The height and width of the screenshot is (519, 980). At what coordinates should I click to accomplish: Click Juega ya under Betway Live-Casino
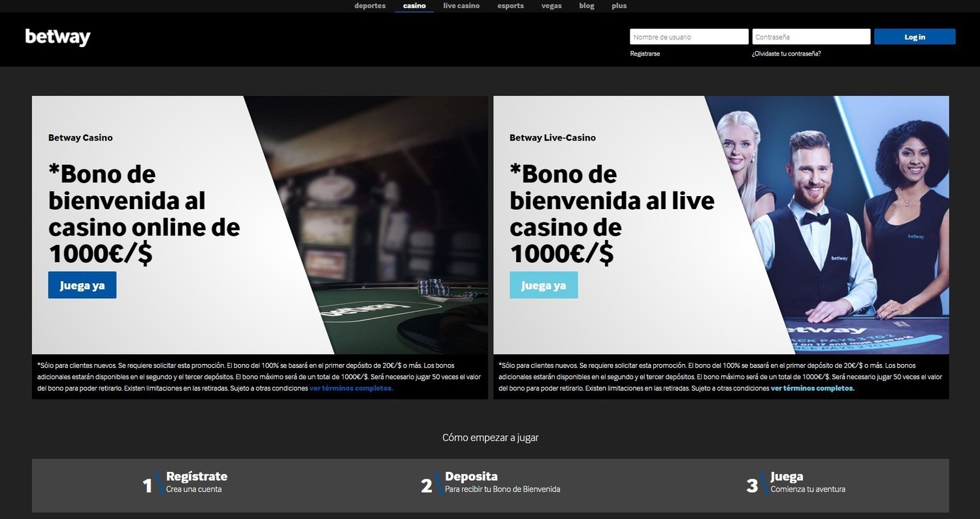(x=544, y=285)
